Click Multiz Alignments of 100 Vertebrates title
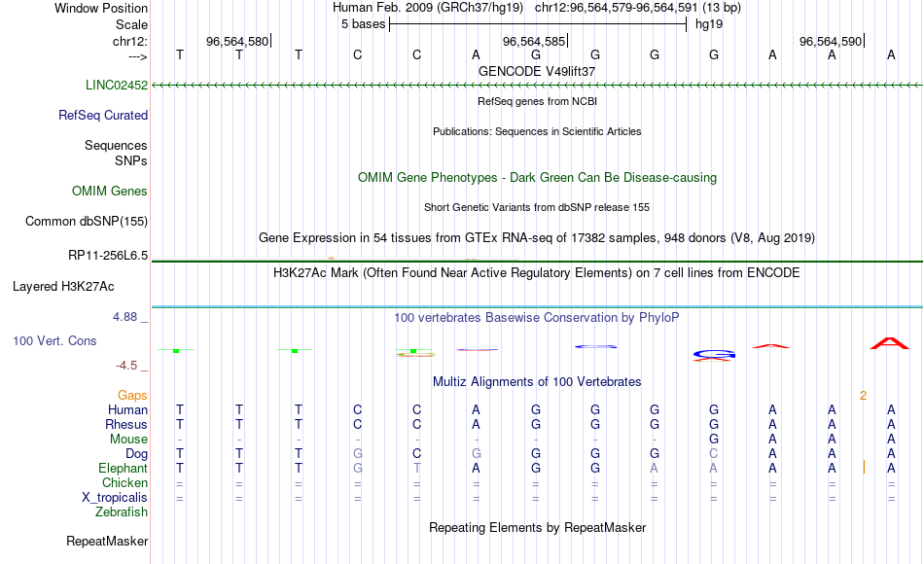Image resolution: width=924 pixels, height=564 pixels. [x=537, y=382]
